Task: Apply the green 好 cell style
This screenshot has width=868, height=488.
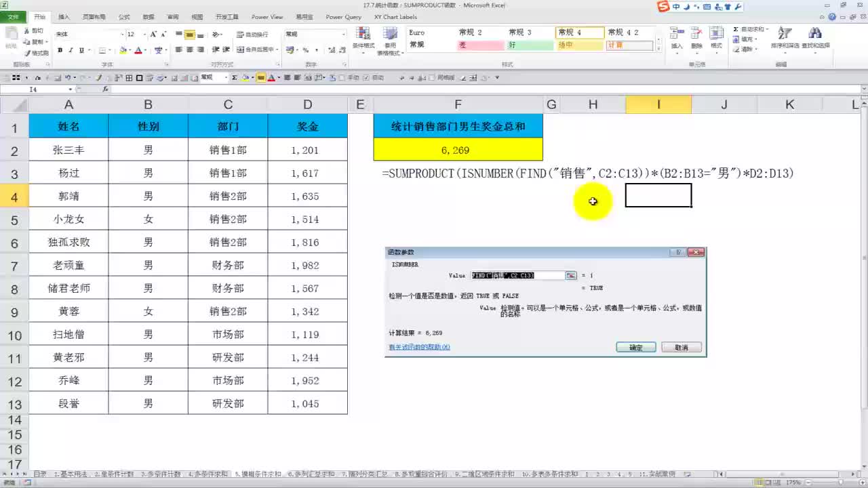Action: (x=530, y=45)
